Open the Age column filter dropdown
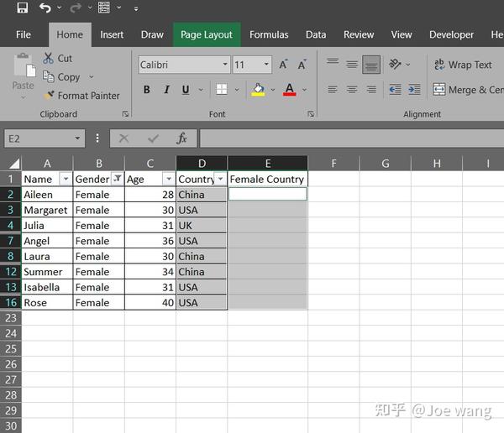Image resolution: width=504 pixels, height=433 pixels. point(169,179)
